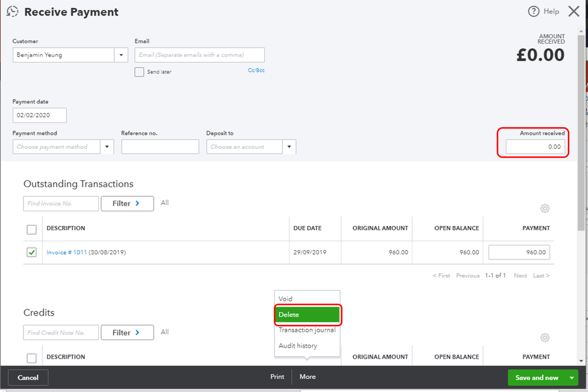Click the Amount received field

534,147
